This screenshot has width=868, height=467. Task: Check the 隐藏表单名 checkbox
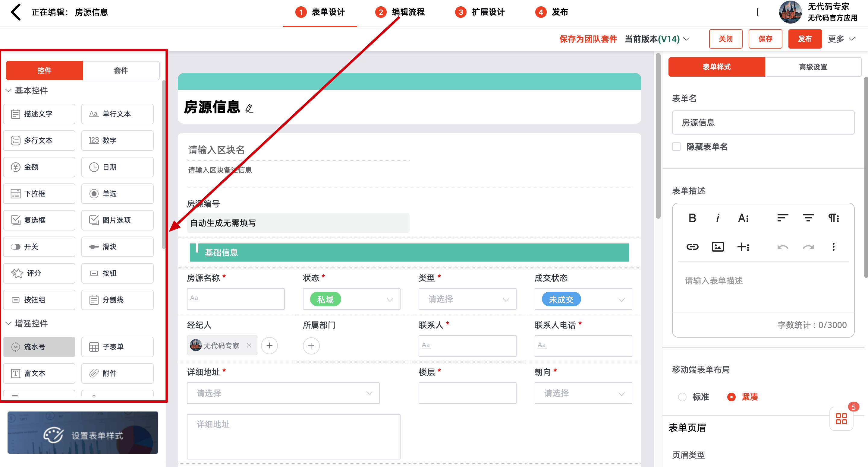tap(676, 147)
